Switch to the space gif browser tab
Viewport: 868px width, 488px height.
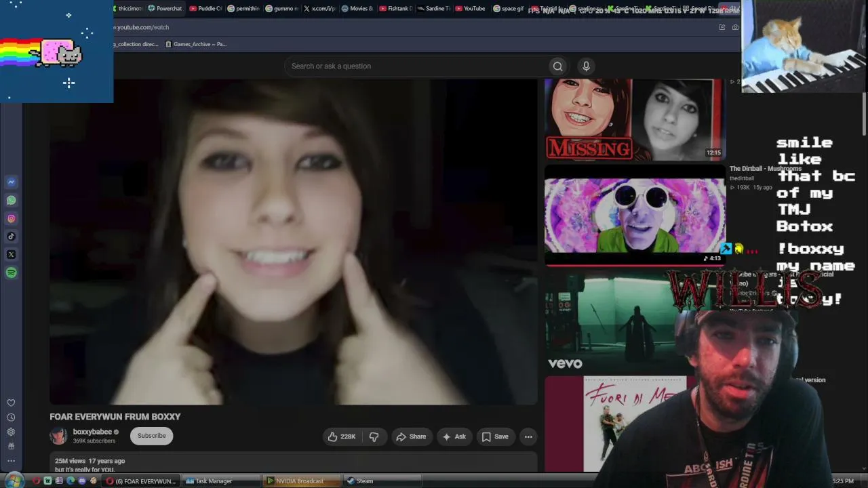[509, 9]
